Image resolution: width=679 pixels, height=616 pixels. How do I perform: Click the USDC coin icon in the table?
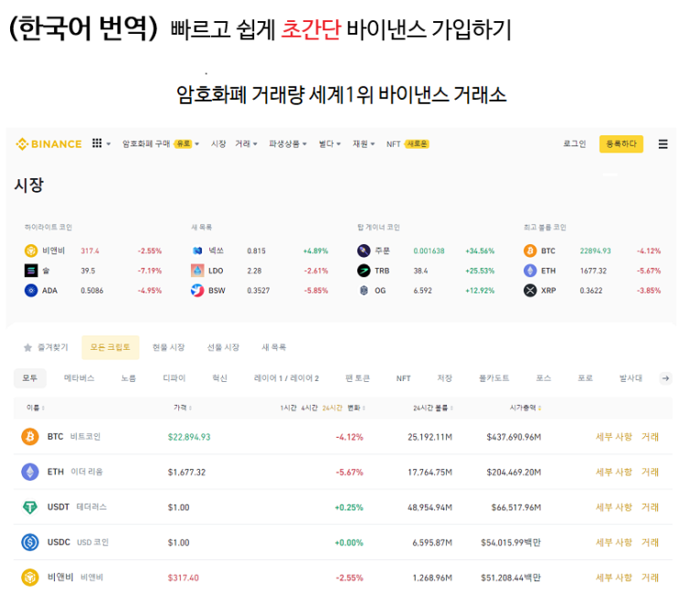(x=30, y=542)
